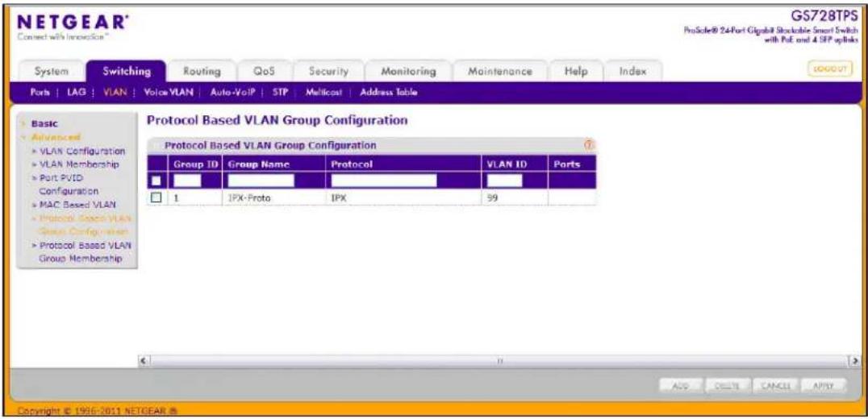Tick the checkbox in the input row
Image resolution: width=868 pixels, height=419 pixels.
tap(156, 180)
